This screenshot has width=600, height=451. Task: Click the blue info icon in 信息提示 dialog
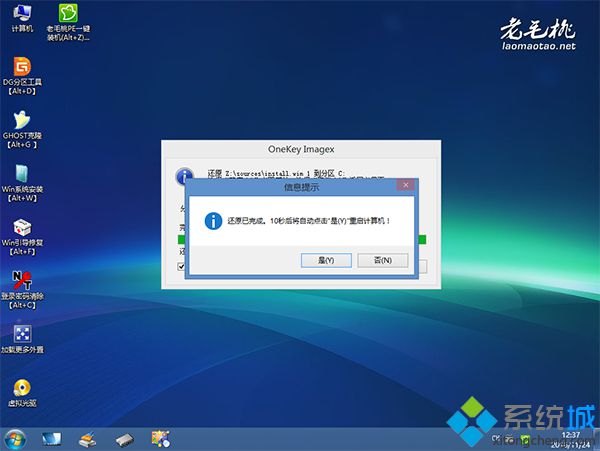[213, 221]
